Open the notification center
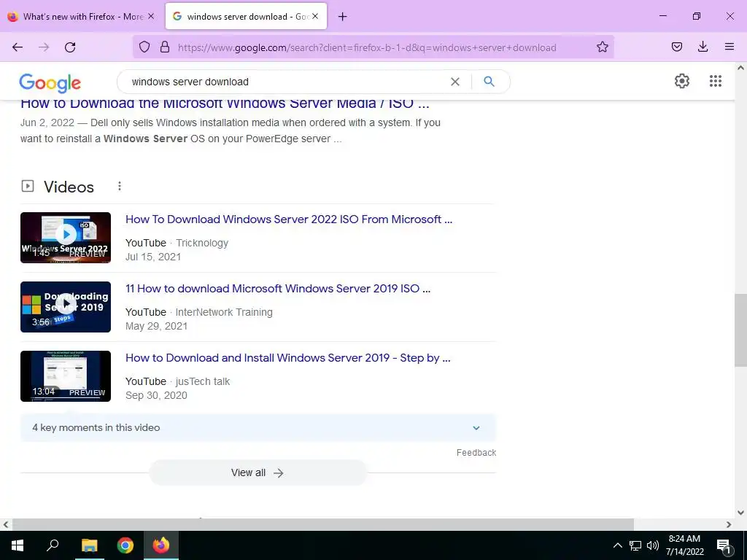Screen dimensions: 747x560 pos(723,546)
